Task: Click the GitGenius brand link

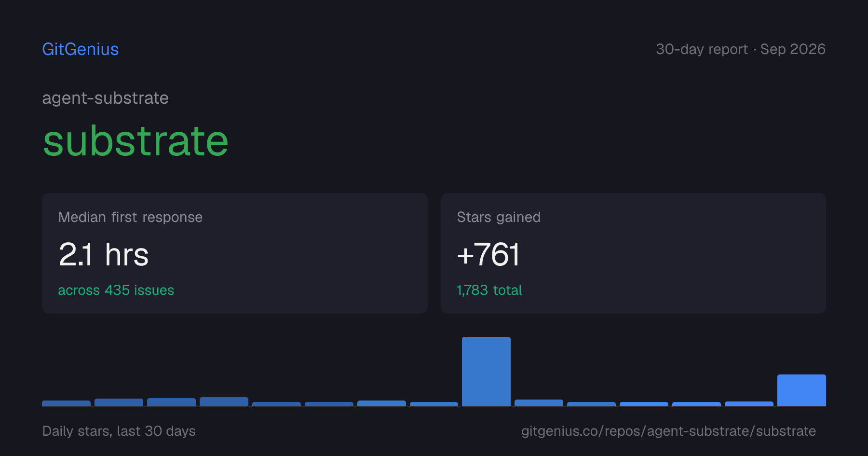Action: click(x=80, y=49)
